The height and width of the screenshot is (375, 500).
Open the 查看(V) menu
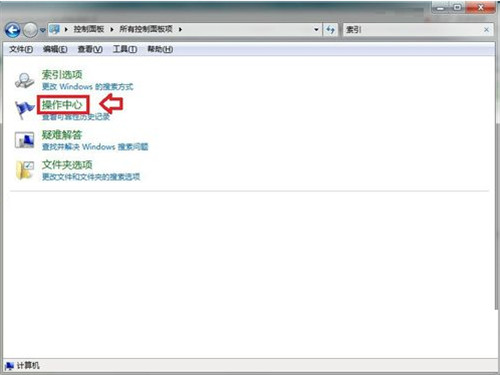tap(90, 49)
